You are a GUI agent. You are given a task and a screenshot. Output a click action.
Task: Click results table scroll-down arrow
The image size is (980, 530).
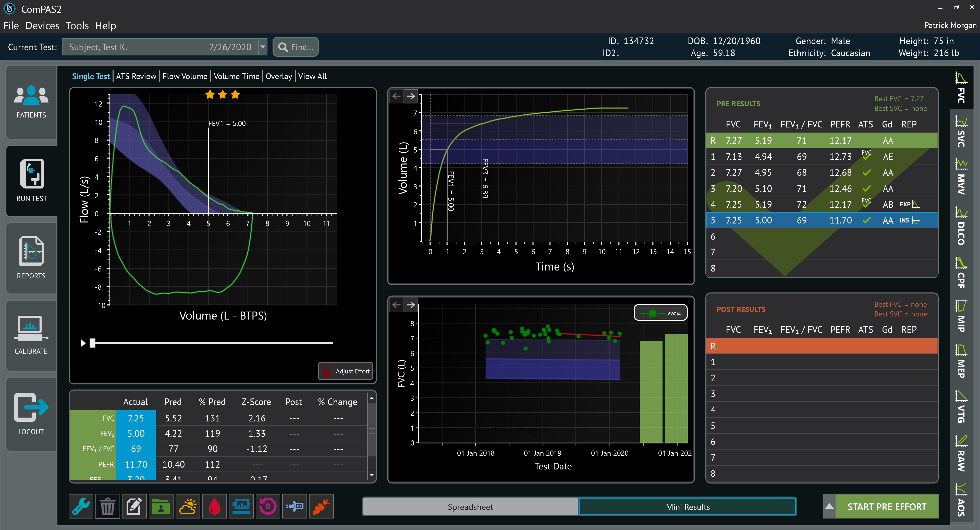click(372, 475)
